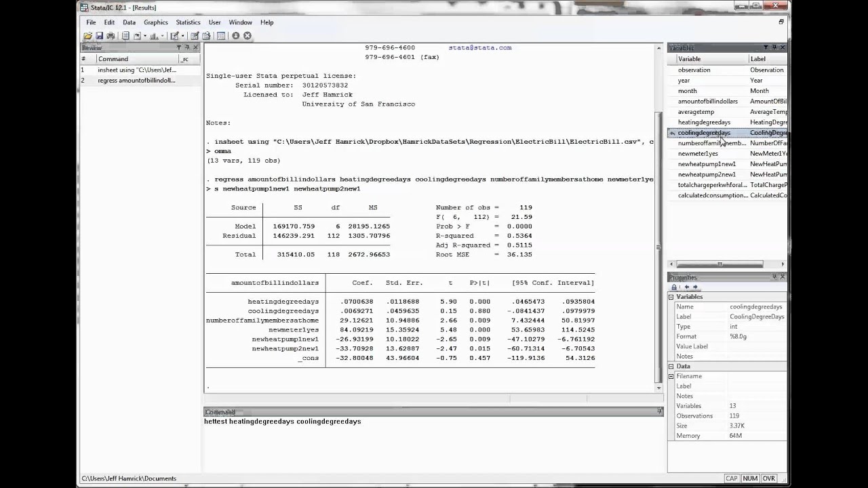
Task: Click the Log begin/close toolbar icon
Action: [125, 36]
